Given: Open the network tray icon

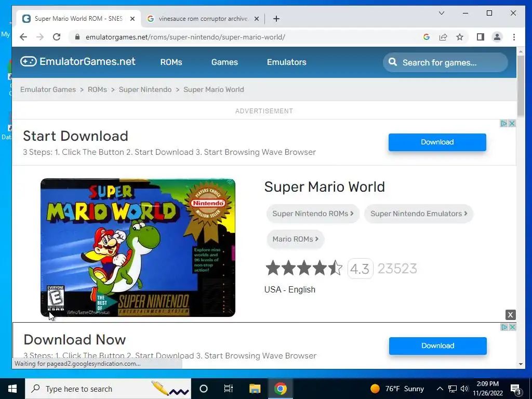Looking at the screenshot, I should pos(453,389).
